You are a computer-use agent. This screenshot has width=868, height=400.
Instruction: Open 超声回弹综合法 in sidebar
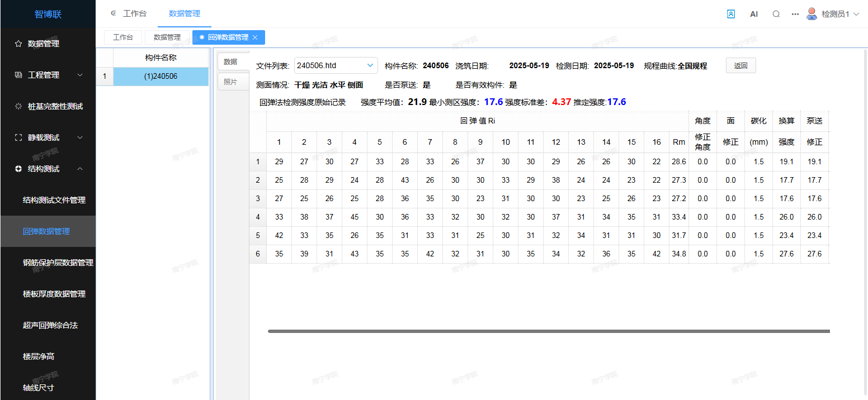pyautogui.click(x=50, y=325)
